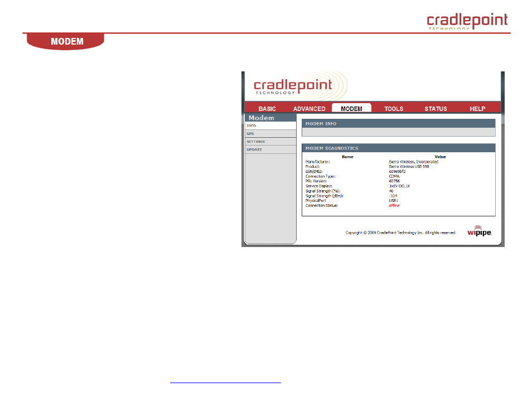
Task: Click the PhysicalPort label
Action: (x=316, y=201)
